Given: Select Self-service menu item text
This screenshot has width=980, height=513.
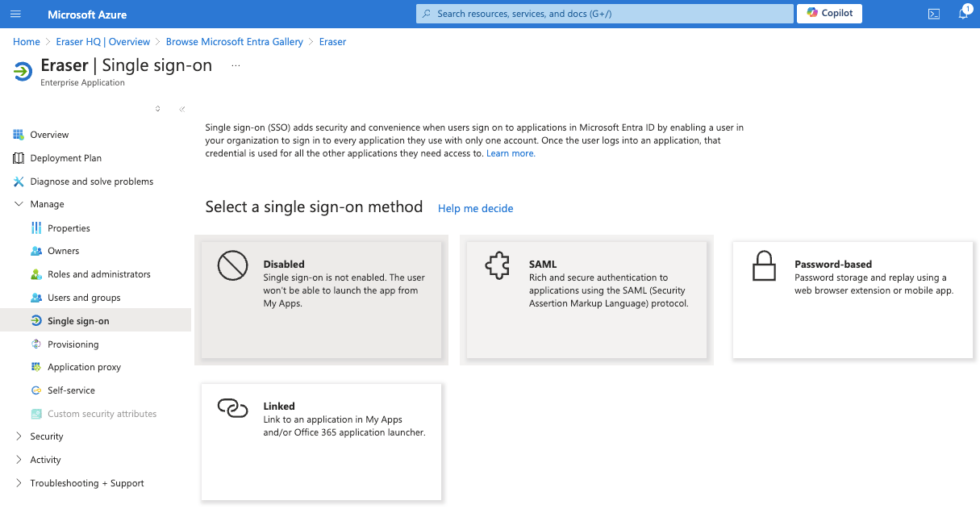Looking at the screenshot, I should (x=71, y=390).
